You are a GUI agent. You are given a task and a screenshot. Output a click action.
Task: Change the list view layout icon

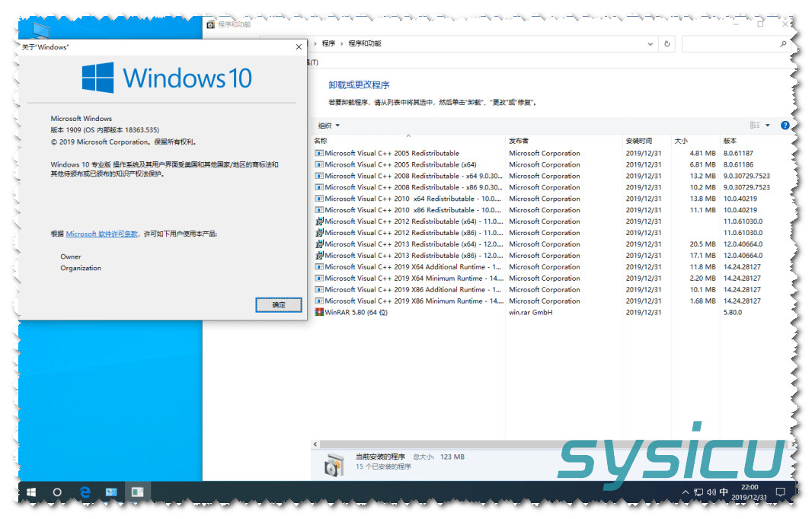[755, 126]
